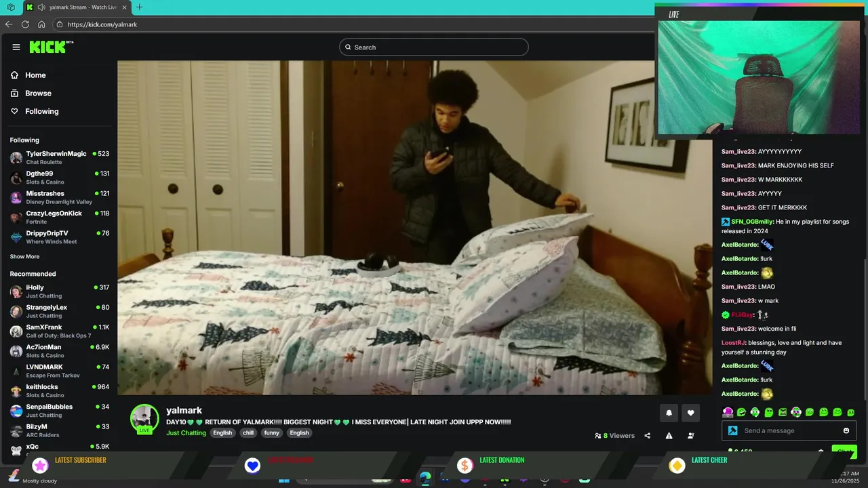Open a new browser tab

tap(139, 7)
